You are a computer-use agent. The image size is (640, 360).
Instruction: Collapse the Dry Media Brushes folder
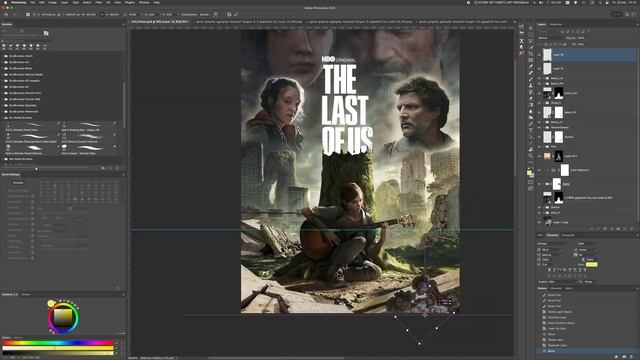[x=2, y=118]
